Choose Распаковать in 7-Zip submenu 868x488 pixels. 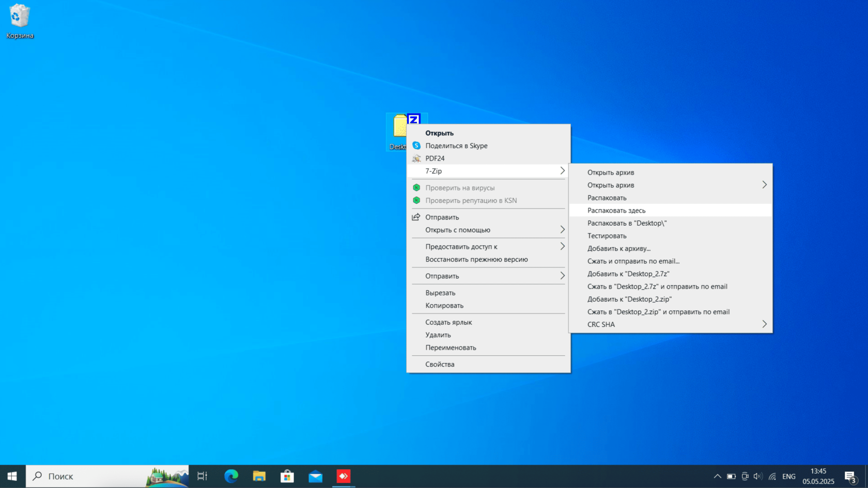670,198
